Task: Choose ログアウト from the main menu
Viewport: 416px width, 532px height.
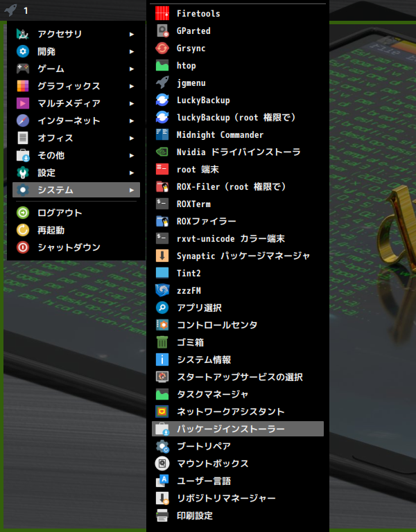Action: coord(76,213)
